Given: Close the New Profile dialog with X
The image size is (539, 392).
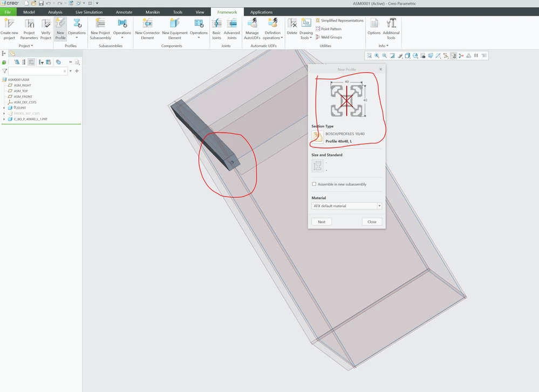Looking at the screenshot, I should [x=380, y=69].
